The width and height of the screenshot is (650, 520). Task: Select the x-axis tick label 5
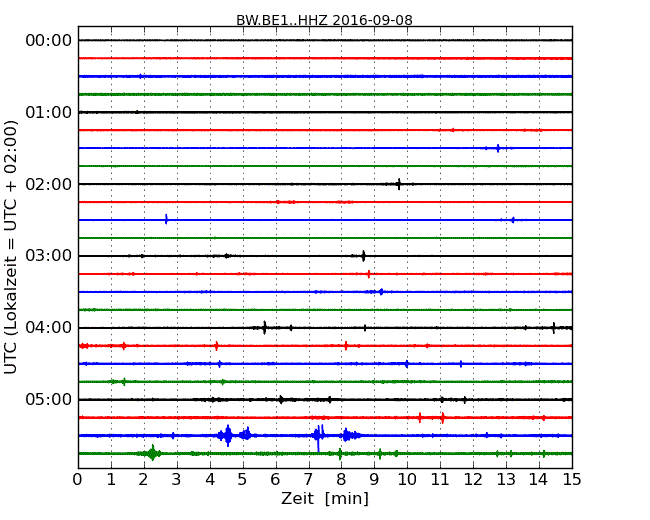243,480
